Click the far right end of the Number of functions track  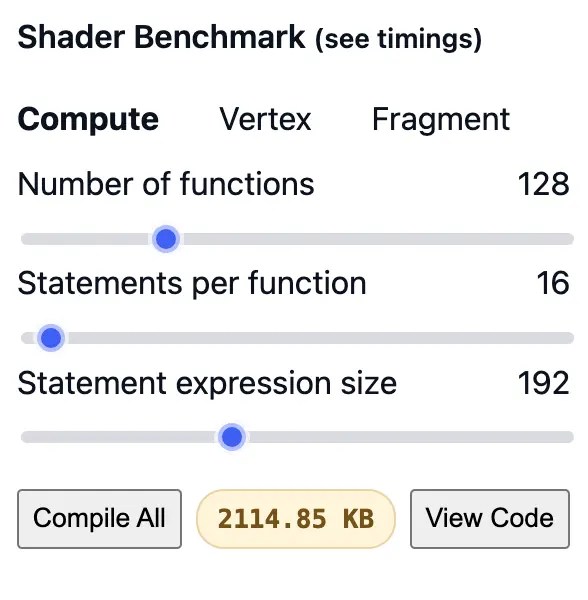(569, 239)
